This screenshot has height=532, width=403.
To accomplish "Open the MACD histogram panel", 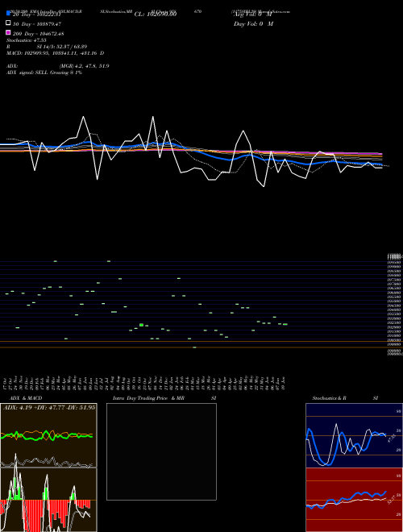I will [x=48, y=500].
